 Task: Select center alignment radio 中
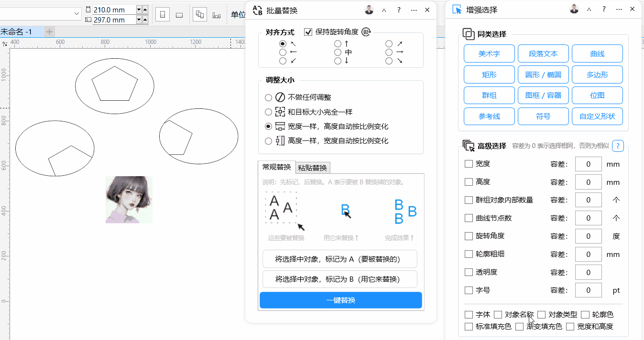tap(338, 52)
